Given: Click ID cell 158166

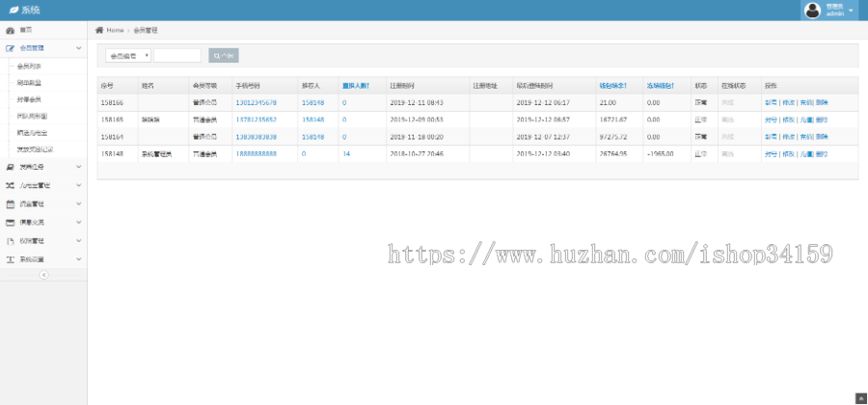Looking at the screenshot, I should click(x=112, y=103).
